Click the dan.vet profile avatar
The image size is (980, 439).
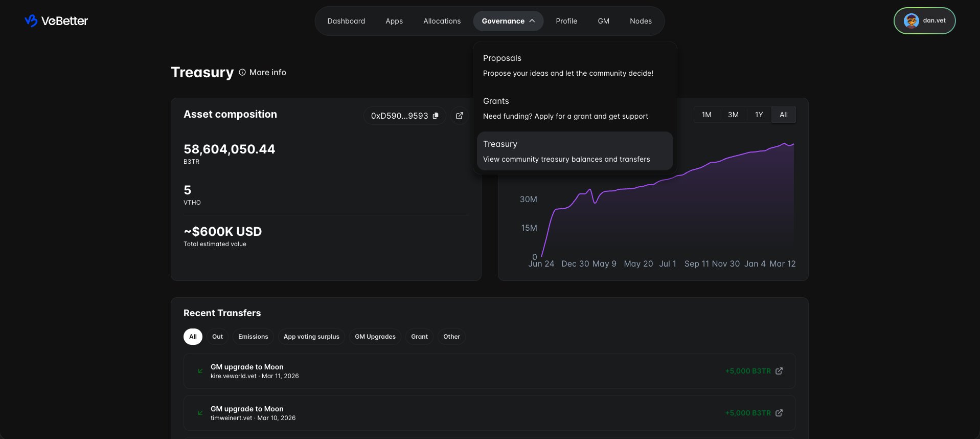coord(911,21)
